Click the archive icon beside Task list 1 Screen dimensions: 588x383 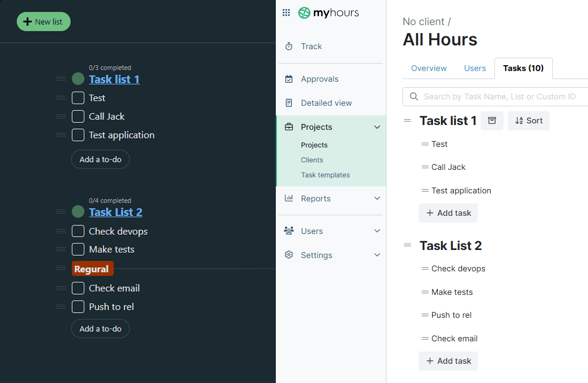pos(492,120)
